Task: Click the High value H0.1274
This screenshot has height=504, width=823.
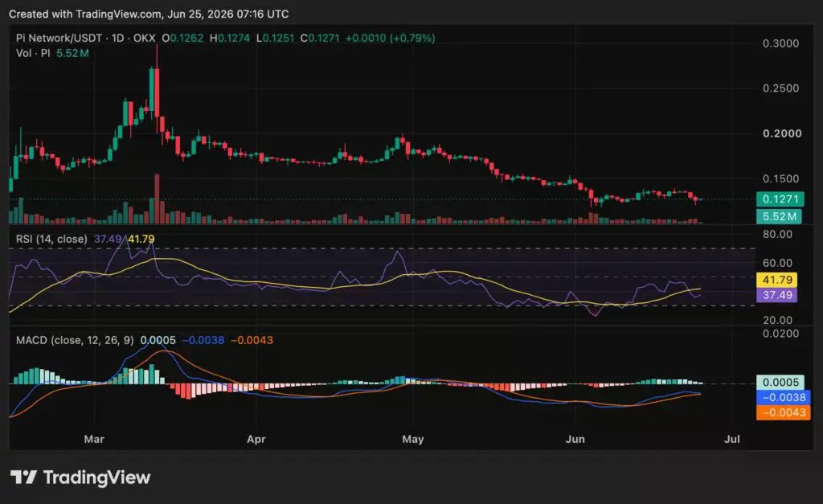Action: pyautogui.click(x=229, y=38)
